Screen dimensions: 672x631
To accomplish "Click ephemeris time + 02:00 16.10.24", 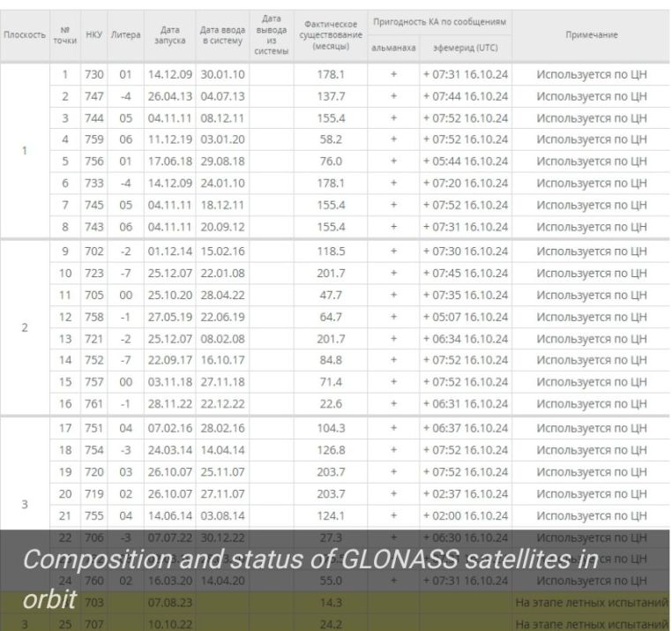I will click(x=466, y=515).
